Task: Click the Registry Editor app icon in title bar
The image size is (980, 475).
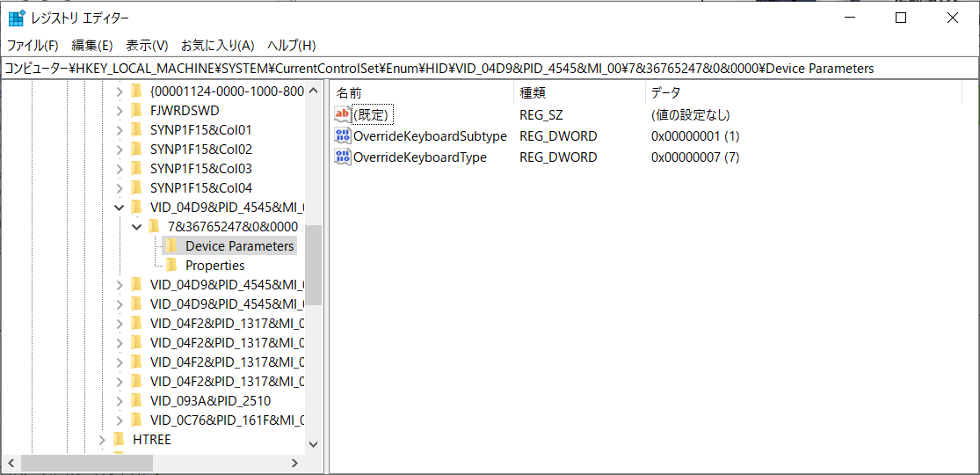Action: pyautogui.click(x=16, y=18)
